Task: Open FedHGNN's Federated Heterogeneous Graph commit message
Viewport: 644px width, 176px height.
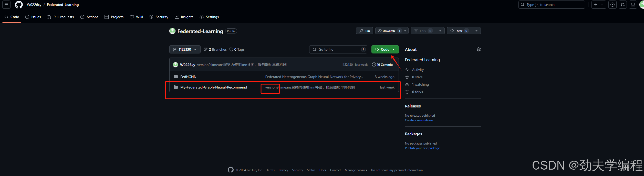Action: [x=314, y=77]
